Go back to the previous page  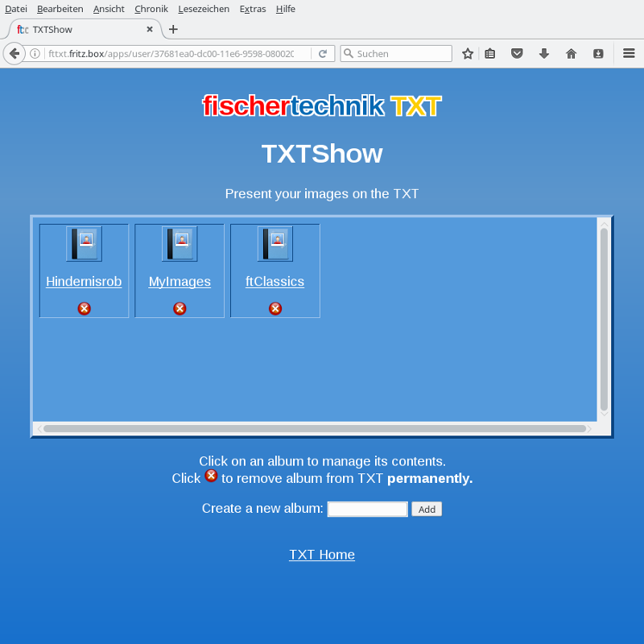pyautogui.click(x=14, y=54)
